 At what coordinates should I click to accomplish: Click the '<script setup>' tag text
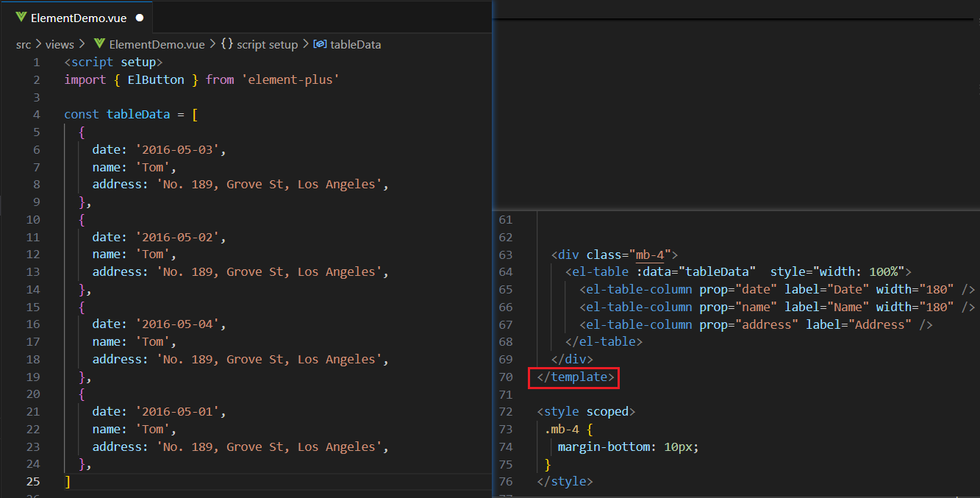(113, 63)
